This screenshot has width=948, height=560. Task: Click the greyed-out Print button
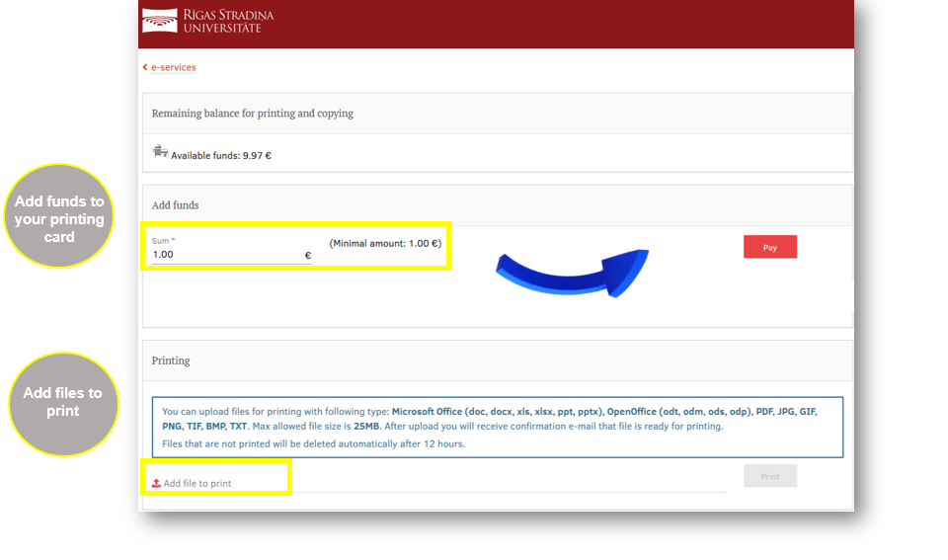click(769, 476)
